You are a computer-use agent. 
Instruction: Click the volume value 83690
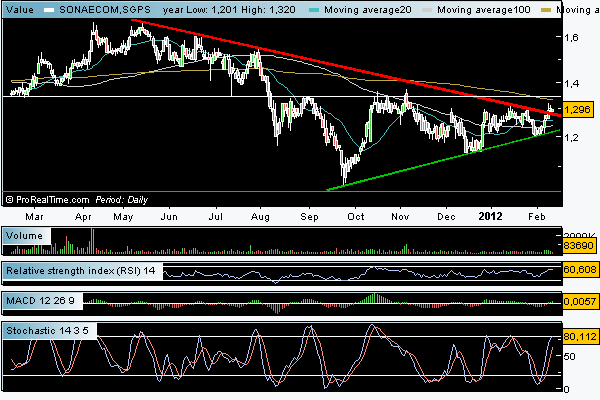click(x=579, y=245)
